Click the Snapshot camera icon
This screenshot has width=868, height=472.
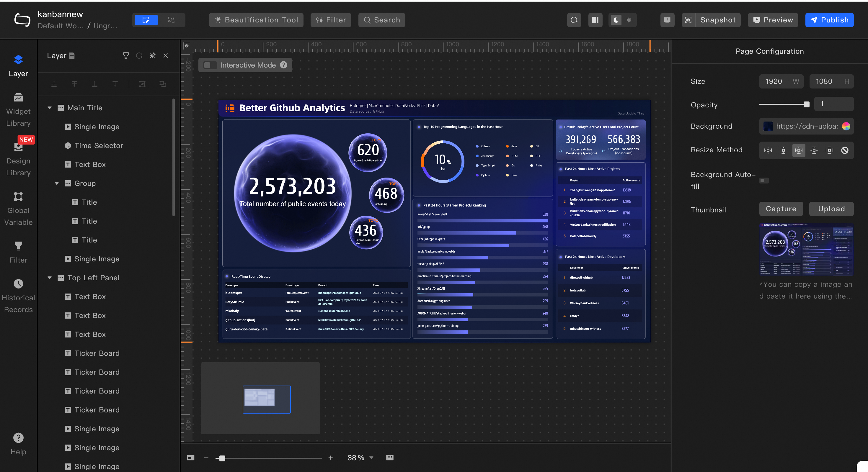point(688,20)
